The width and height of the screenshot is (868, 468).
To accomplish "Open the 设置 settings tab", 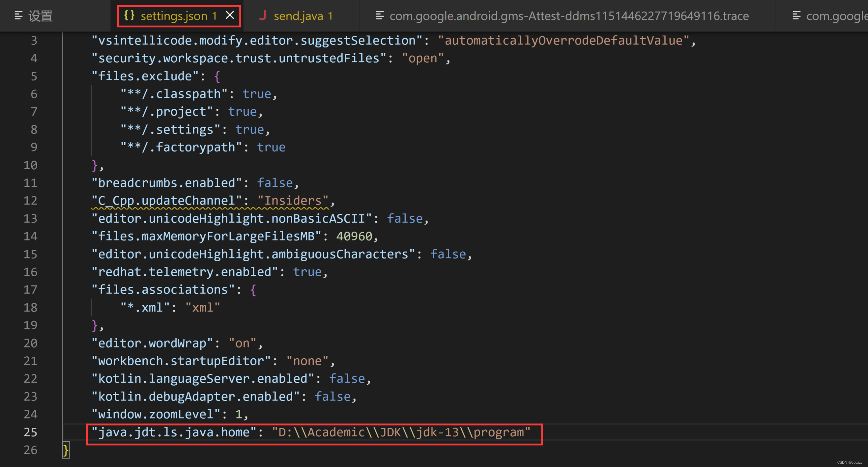I will [x=41, y=16].
